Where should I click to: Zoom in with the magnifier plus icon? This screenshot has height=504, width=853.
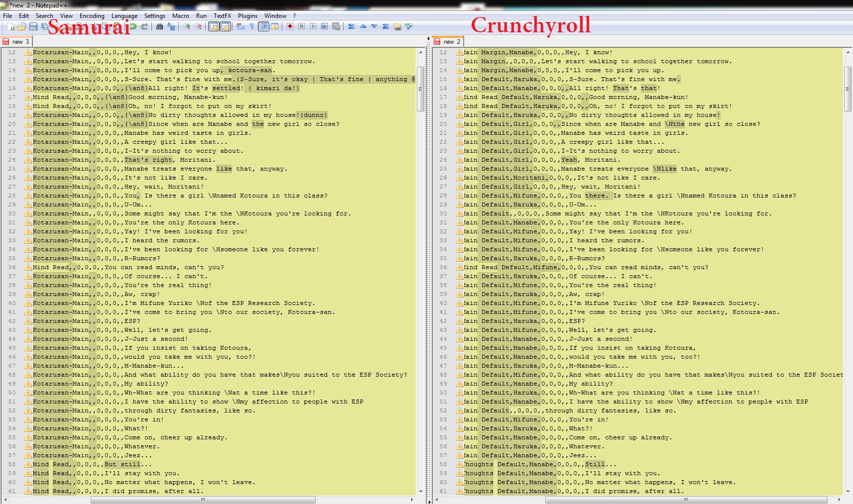coord(186,26)
